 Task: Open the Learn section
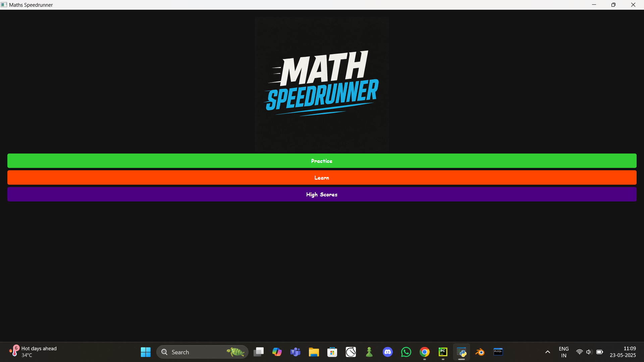click(322, 178)
